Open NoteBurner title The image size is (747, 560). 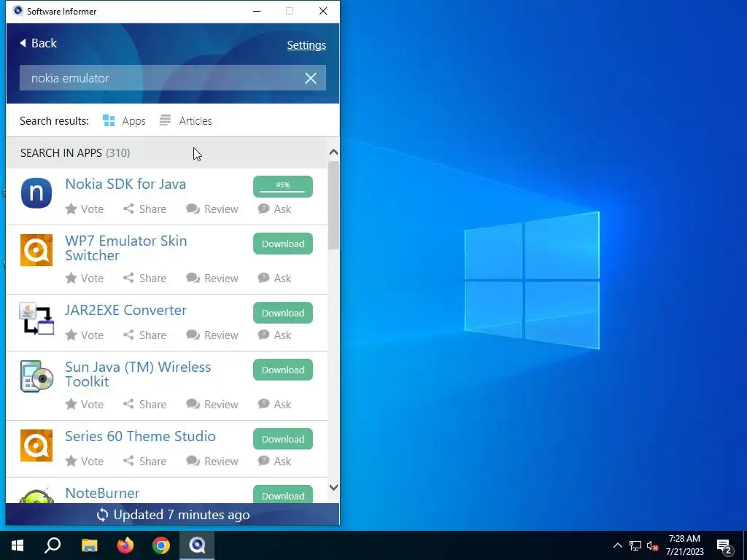tap(102, 494)
